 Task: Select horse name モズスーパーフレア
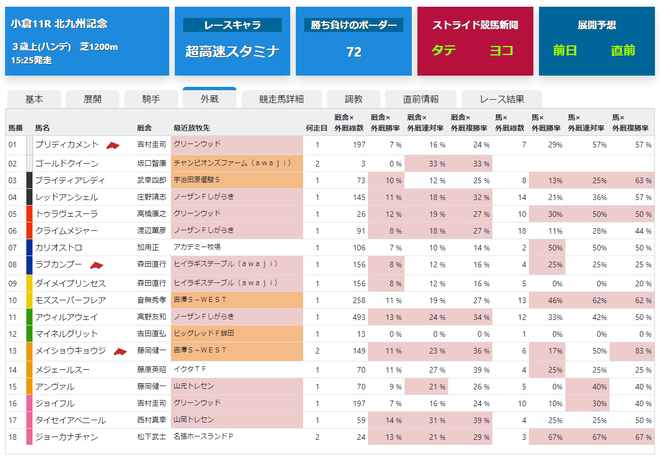pyautogui.click(x=70, y=300)
